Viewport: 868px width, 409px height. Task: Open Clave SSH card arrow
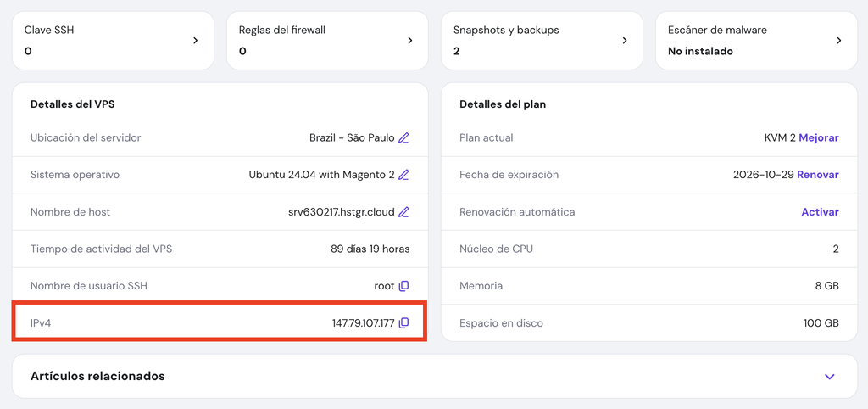click(x=196, y=40)
